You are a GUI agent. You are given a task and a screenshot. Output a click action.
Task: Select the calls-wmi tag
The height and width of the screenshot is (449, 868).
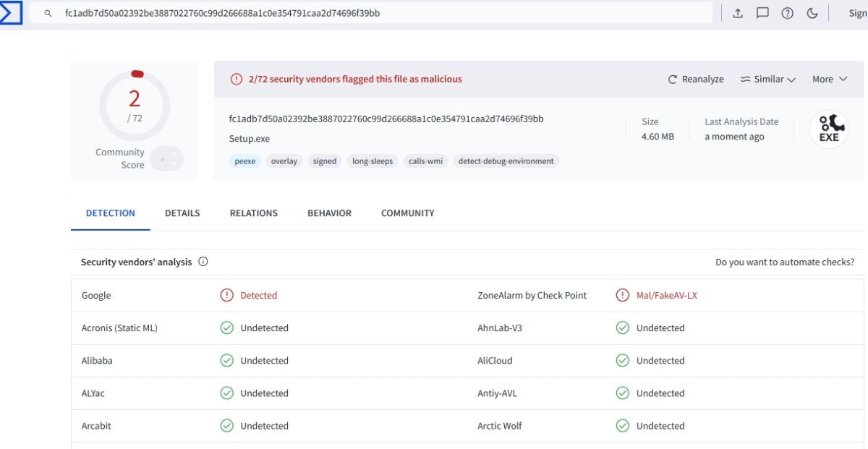(x=425, y=161)
